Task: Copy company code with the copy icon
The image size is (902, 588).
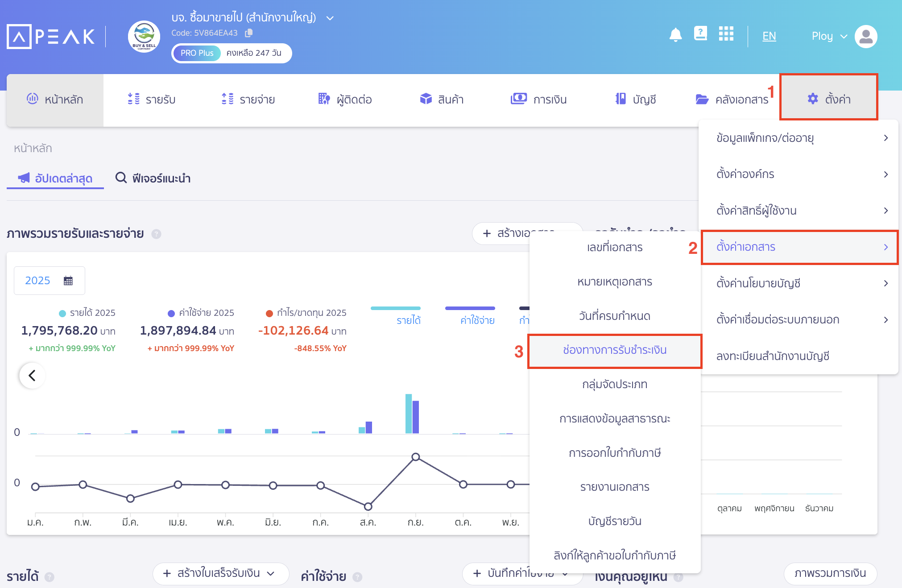Action: 248,33
